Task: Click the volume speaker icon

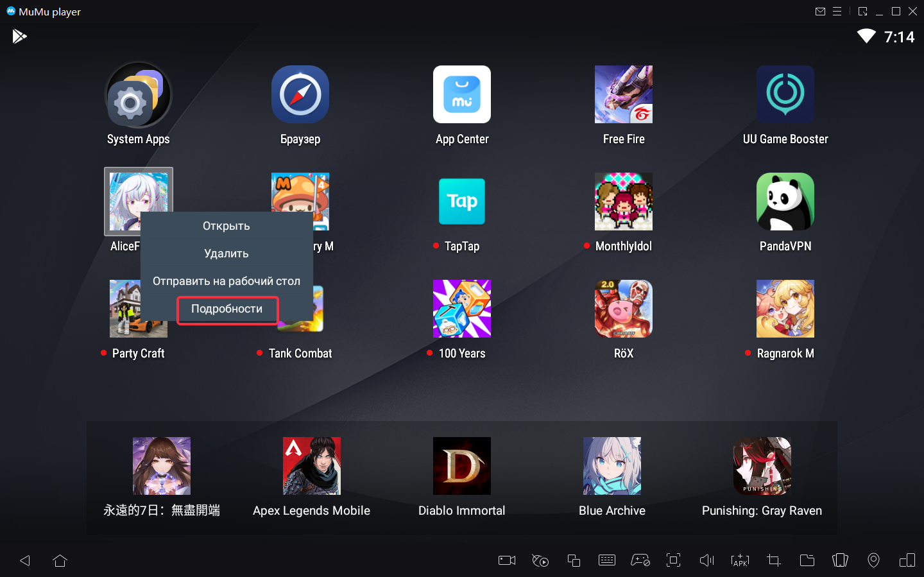Action: (707, 560)
